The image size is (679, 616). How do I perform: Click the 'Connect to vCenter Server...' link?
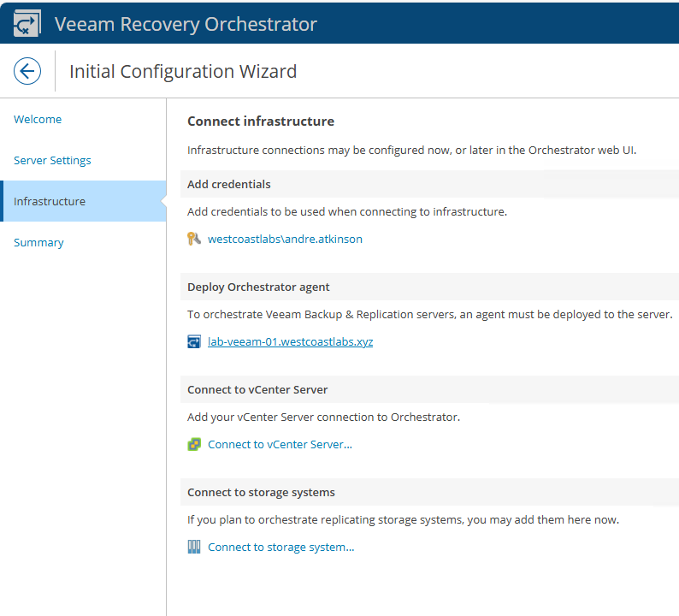tap(280, 445)
